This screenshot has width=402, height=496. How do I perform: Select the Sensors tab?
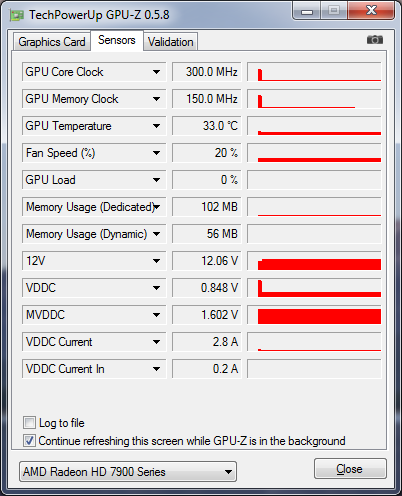117,40
